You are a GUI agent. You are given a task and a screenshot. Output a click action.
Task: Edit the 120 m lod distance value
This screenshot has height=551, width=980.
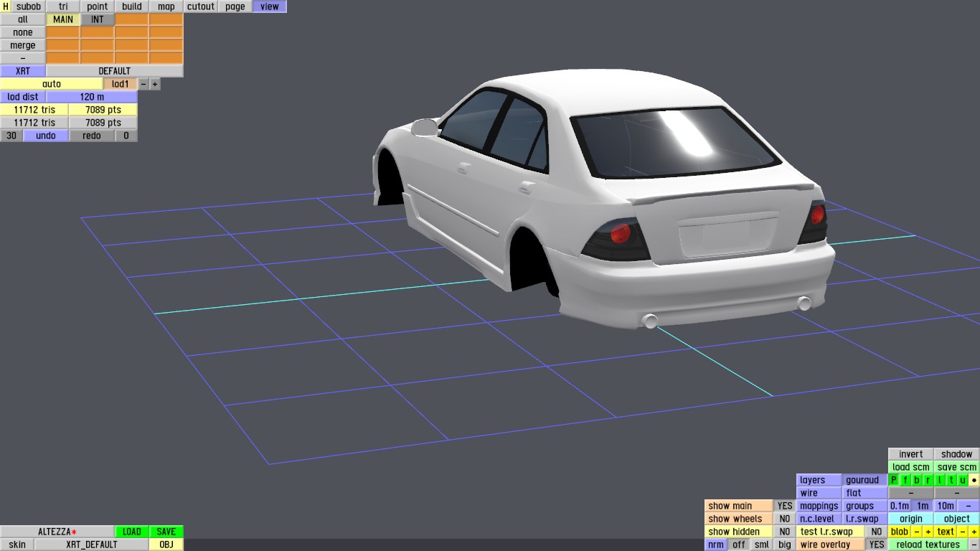tap(92, 97)
